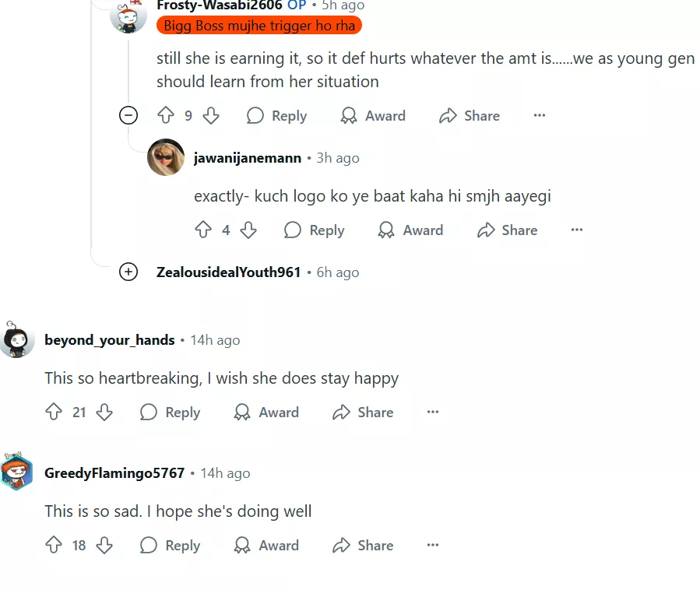The width and height of the screenshot is (700, 590).
Task: Downvote Frosty-Wasabi2606's comment
Action: (211, 116)
